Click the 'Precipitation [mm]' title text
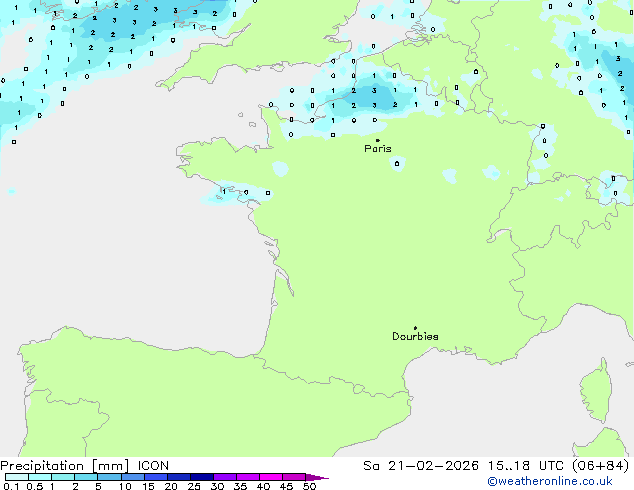 tap(65, 466)
